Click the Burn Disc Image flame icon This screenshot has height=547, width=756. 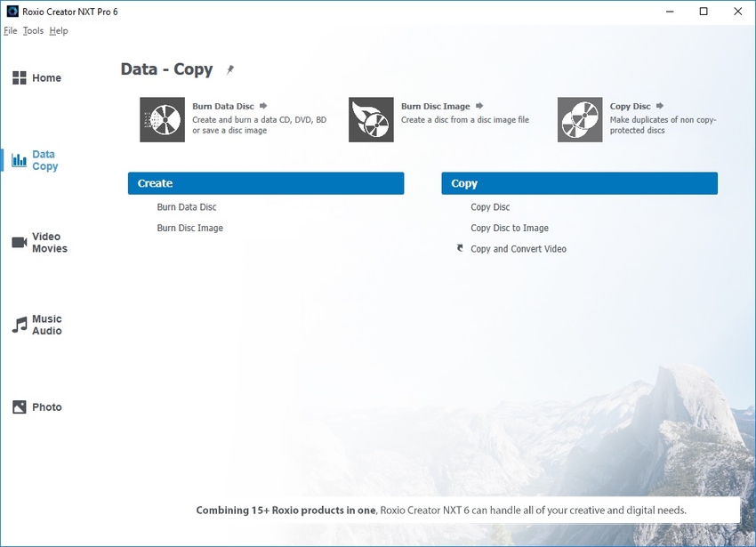click(x=371, y=119)
